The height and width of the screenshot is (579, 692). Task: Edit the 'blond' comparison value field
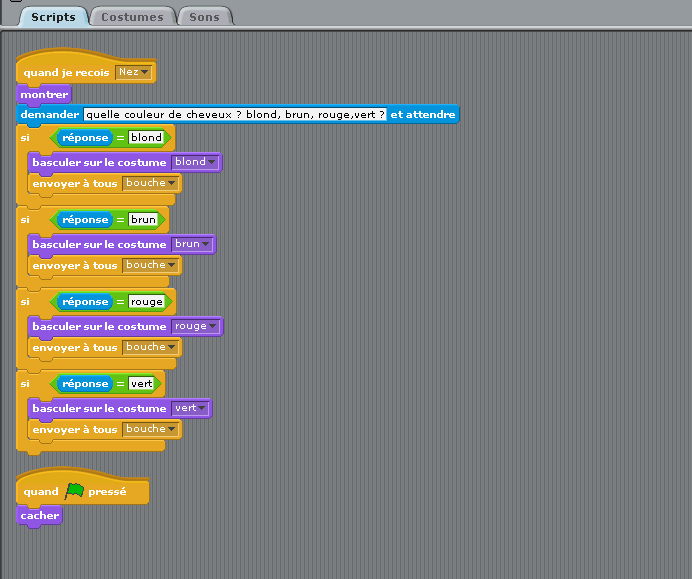[146, 138]
